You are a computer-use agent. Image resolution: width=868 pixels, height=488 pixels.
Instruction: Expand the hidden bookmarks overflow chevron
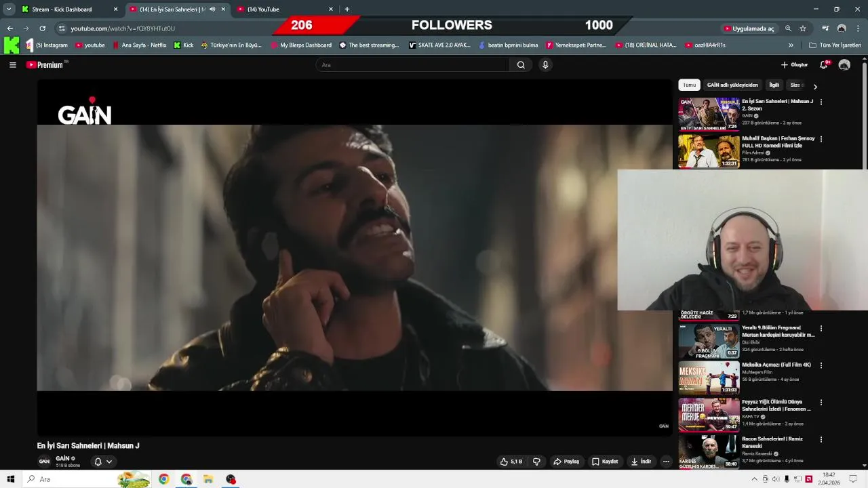click(x=791, y=45)
